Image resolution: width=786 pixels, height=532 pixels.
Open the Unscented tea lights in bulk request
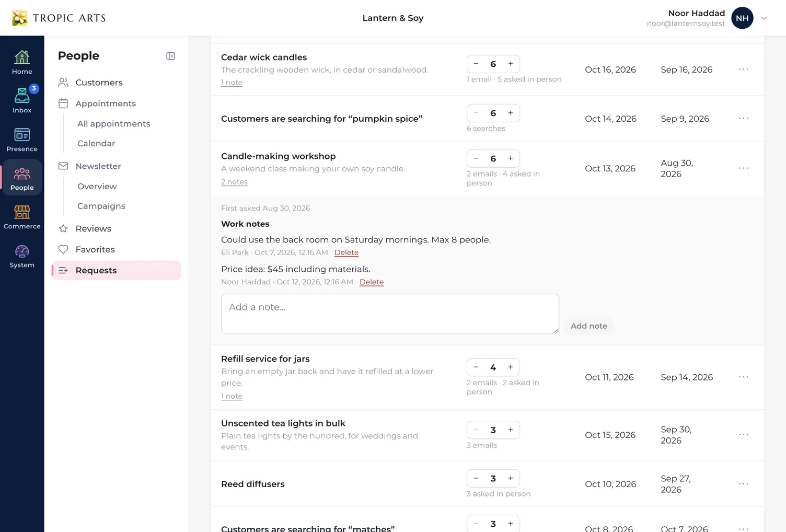tap(283, 423)
